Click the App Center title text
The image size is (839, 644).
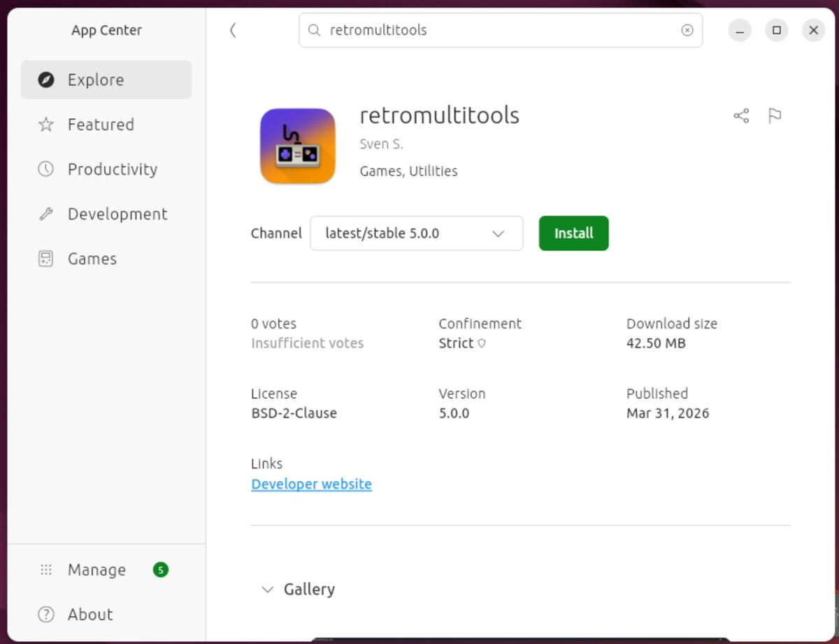106,30
